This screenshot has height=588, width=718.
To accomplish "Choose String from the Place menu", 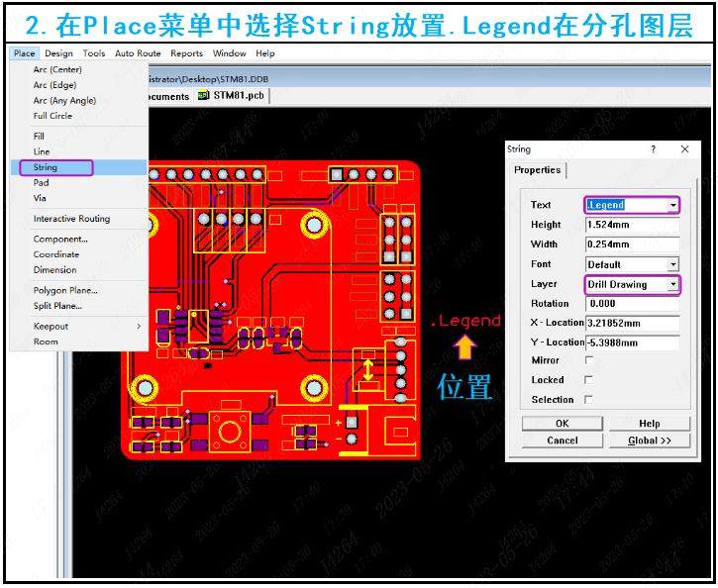I will point(46,167).
